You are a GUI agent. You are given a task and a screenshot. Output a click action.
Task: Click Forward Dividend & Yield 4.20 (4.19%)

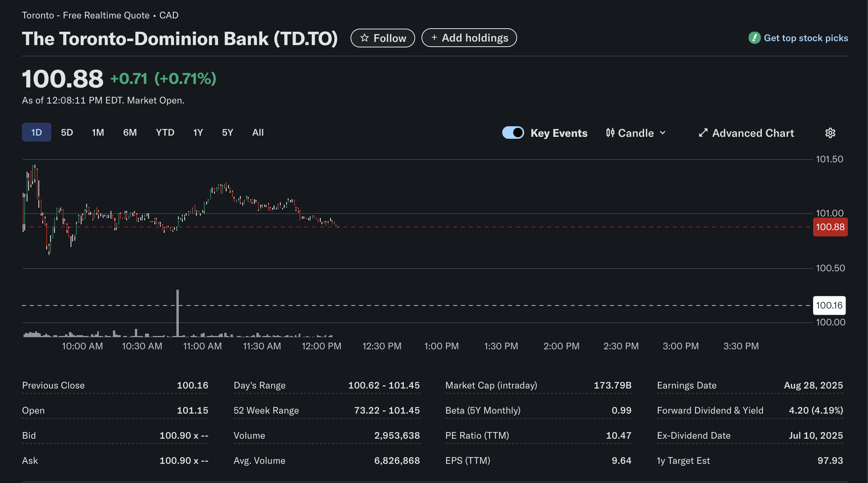[816, 410]
